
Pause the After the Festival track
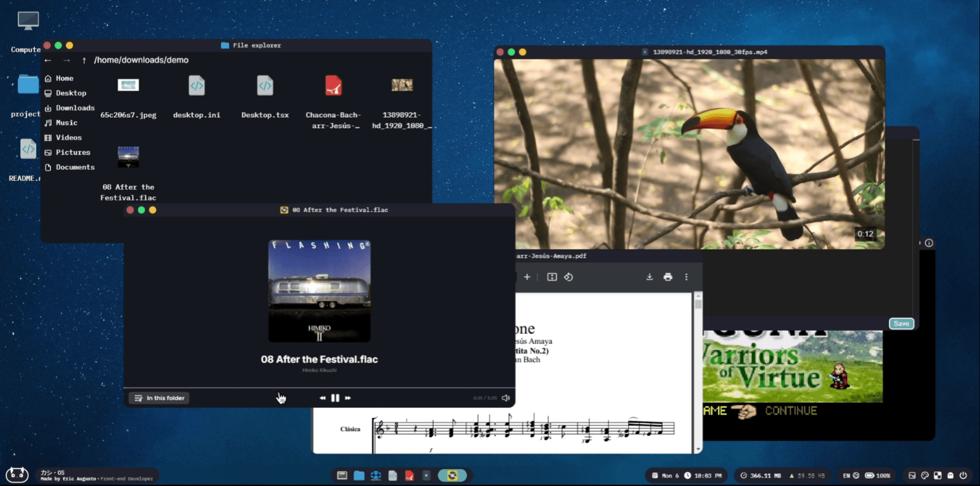coord(335,398)
